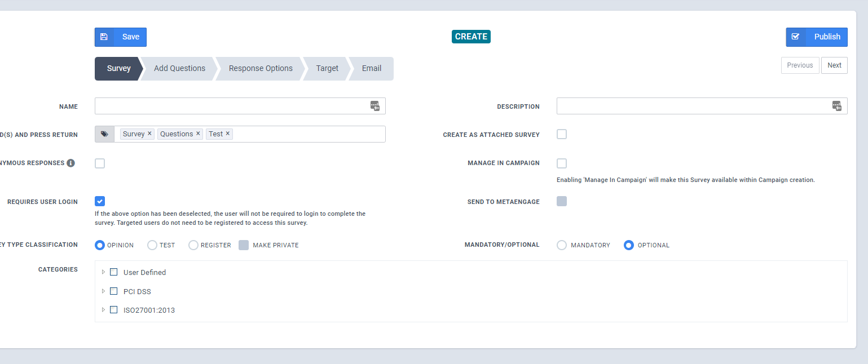The width and height of the screenshot is (868, 364).
Task: Click the Publish checkmark icon
Action: tap(795, 37)
